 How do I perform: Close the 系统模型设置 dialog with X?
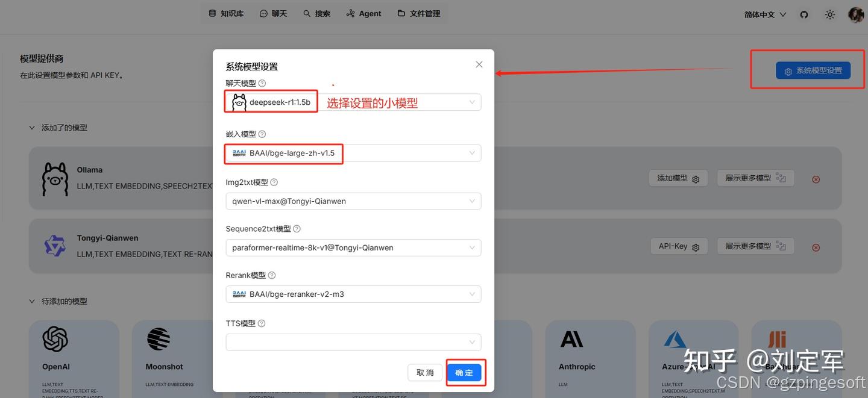coord(479,64)
